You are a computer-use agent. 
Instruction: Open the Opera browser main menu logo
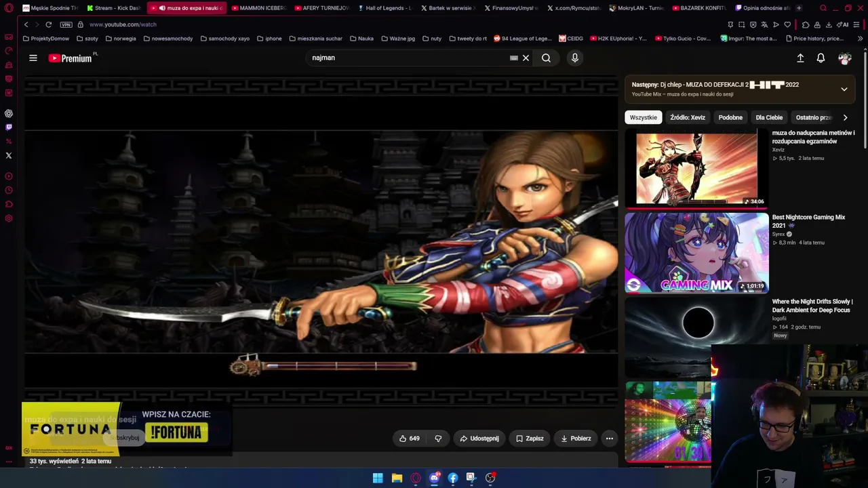click(x=9, y=8)
